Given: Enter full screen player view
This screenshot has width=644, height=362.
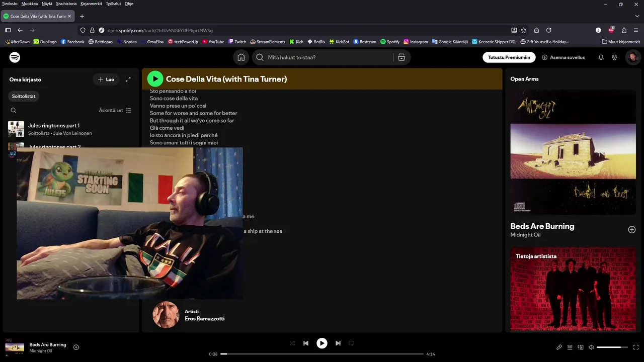Looking at the screenshot, I should [x=636, y=347].
